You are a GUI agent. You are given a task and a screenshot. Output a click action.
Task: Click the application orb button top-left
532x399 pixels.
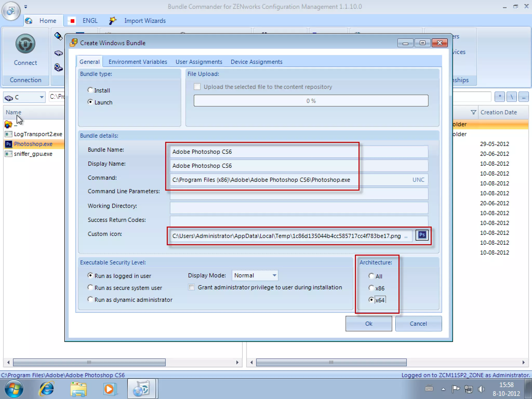(x=11, y=11)
